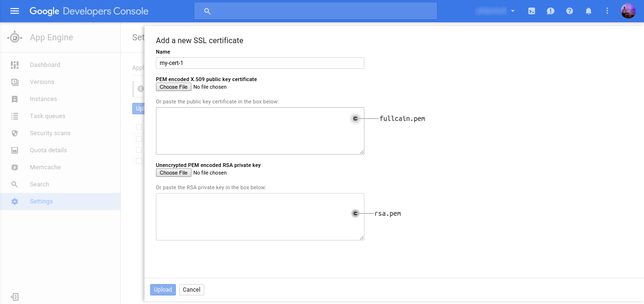Open the project selector dropdown arrow

point(513,11)
